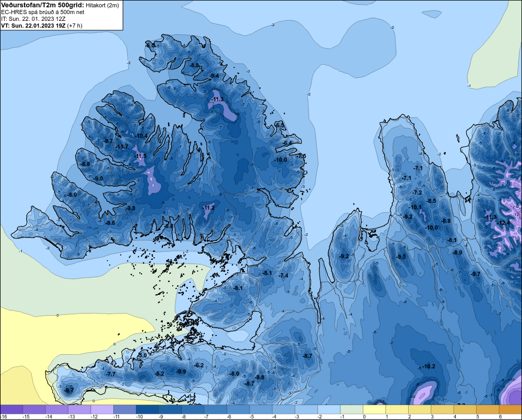Click the -9.9 temperature value on map

click(181, 371)
